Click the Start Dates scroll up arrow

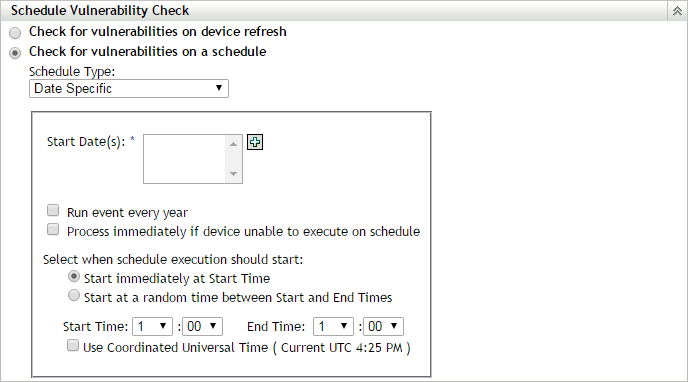point(233,144)
